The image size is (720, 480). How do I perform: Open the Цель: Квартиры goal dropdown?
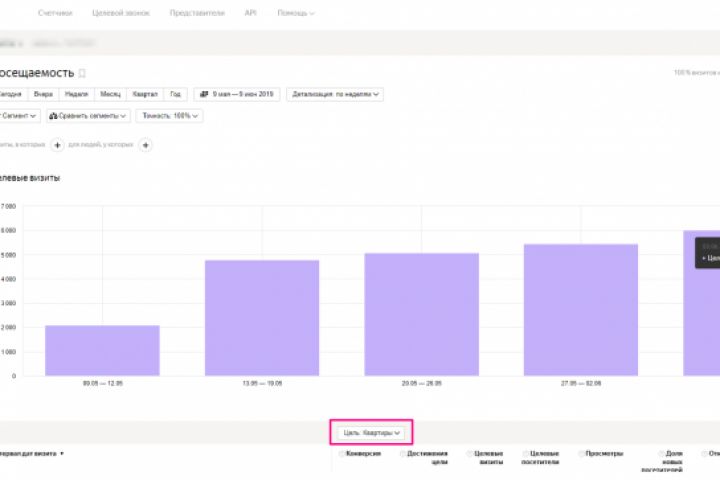[x=371, y=433]
